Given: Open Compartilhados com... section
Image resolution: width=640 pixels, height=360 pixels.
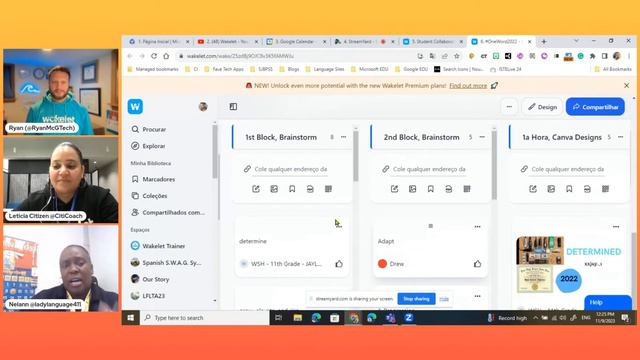Looking at the screenshot, I should tap(168, 212).
